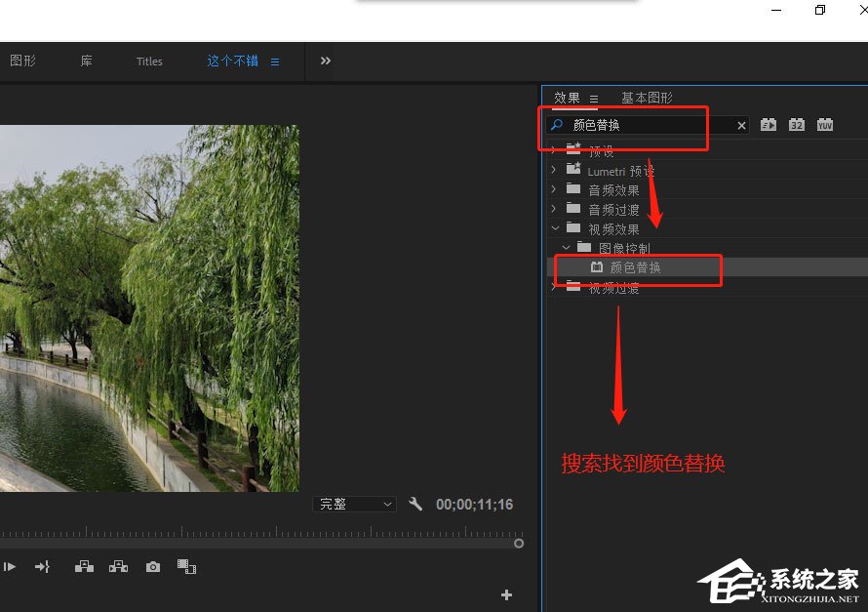Click the Lift icon below the preview
The width and height of the screenshot is (868, 612).
point(83,566)
